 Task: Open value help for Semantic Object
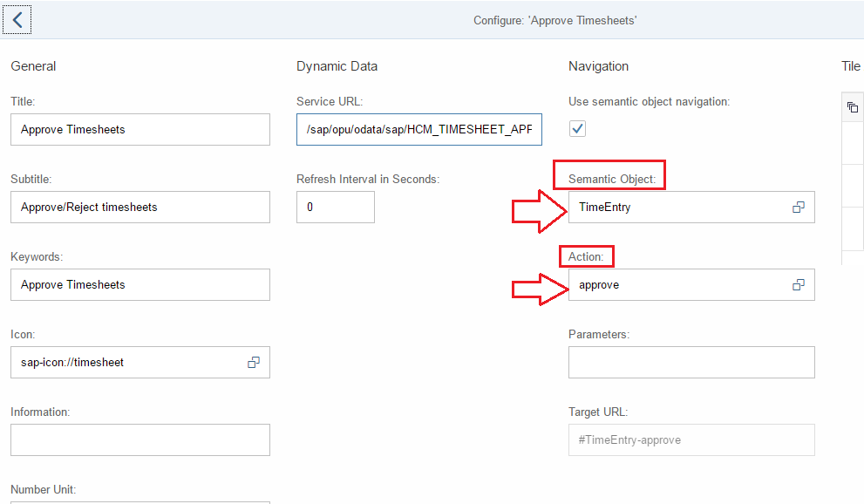(x=799, y=208)
